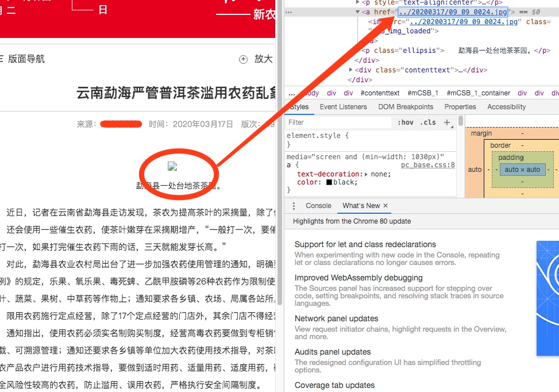The image size is (559, 392).
Task: Switch to the Event Listeners tab
Action: [x=344, y=107]
